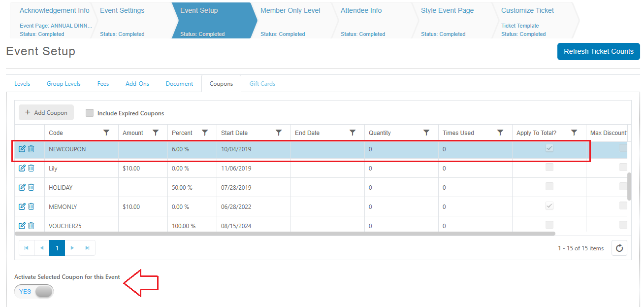Go to previous page of coupons

(x=42, y=248)
